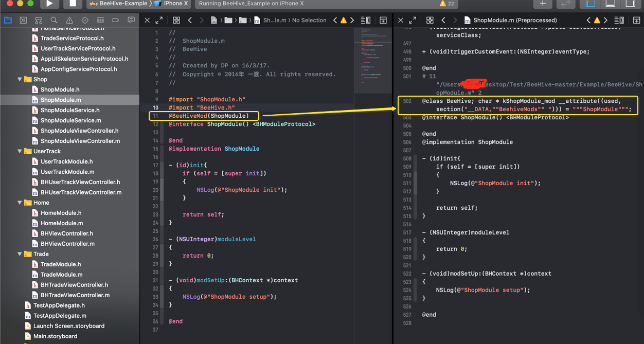Open BHTradeViewController.h
The width and height of the screenshot is (644, 344).
pos(69,285)
